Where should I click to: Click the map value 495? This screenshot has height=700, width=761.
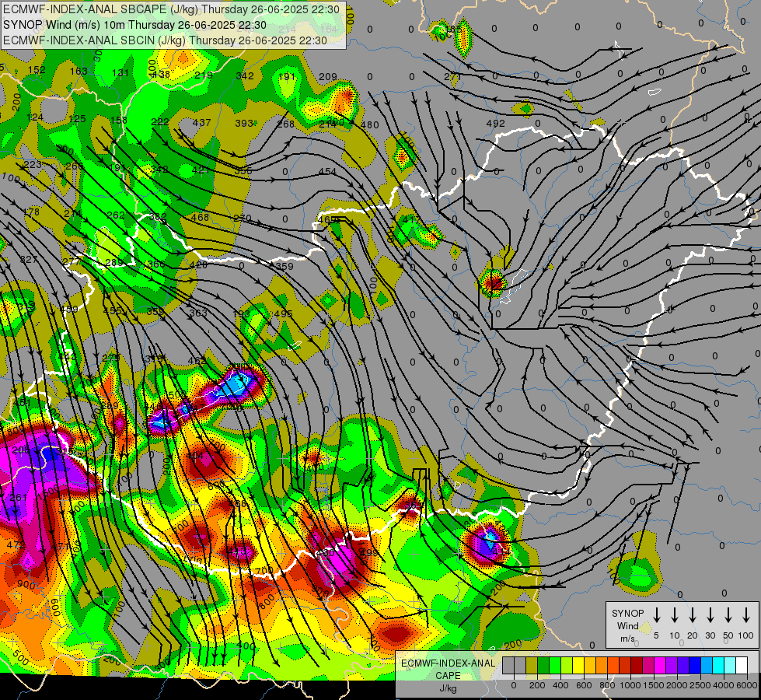coord(284,313)
